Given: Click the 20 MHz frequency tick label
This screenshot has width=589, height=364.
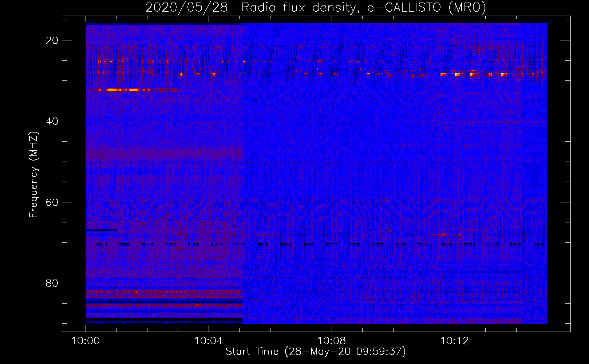Looking at the screenshot, I should pos(52,40).
